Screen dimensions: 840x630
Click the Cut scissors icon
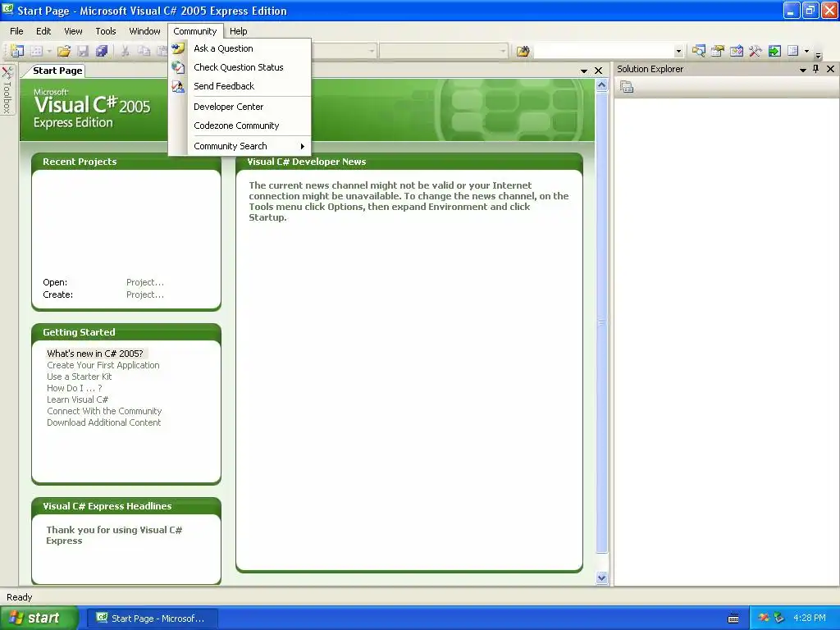point(125,51)
